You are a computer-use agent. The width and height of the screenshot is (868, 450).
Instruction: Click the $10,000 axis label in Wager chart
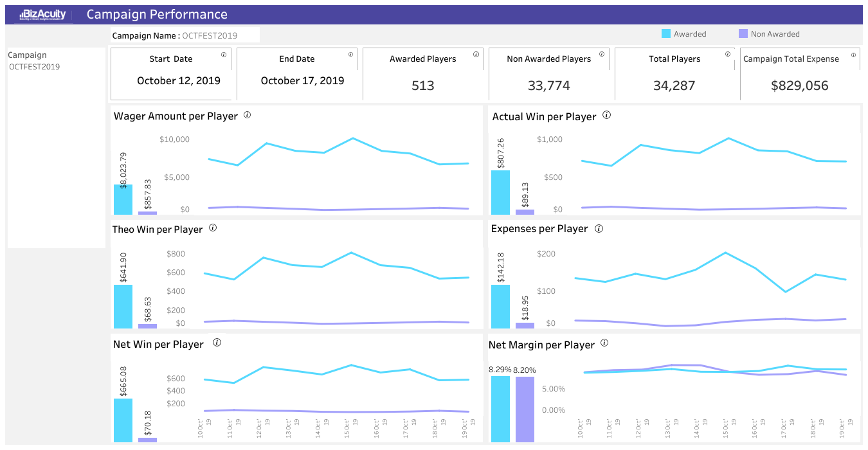175,139
